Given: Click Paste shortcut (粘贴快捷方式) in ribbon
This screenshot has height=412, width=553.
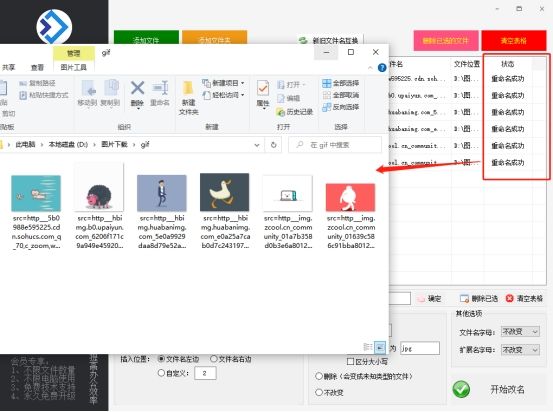Looking at the screenshot, I should (44, 95).
